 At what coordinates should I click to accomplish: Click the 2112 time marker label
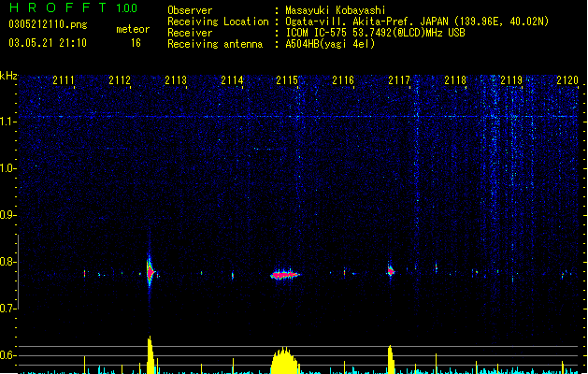click(120, 80)
